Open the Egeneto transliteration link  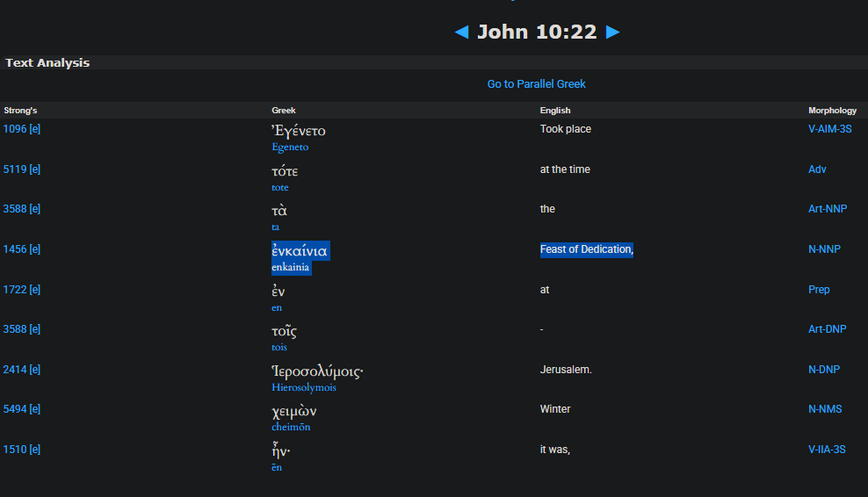[290, 147]
